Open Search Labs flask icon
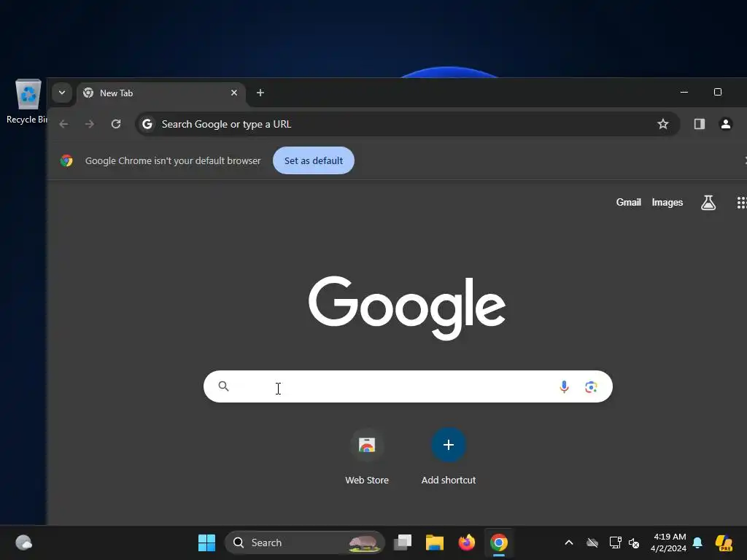 pyautogui.click(x=708, y=203)
